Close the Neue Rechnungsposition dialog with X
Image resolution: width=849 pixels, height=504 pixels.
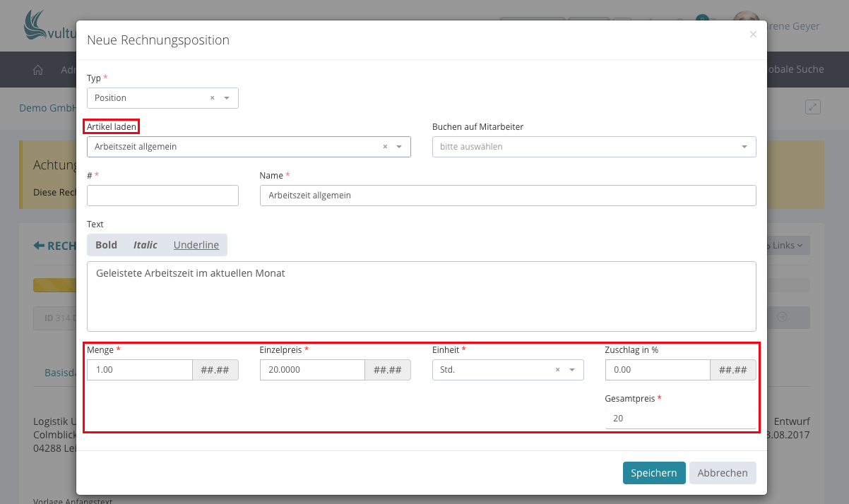click(753, 34)
